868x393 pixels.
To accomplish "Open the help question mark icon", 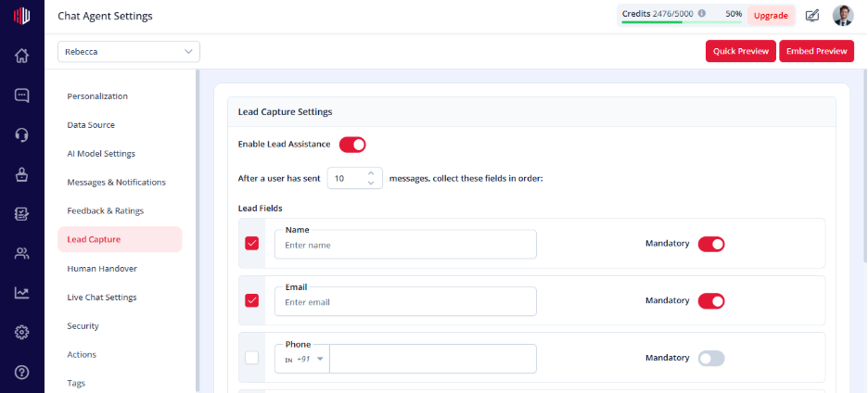I will [x=21, y=372].
